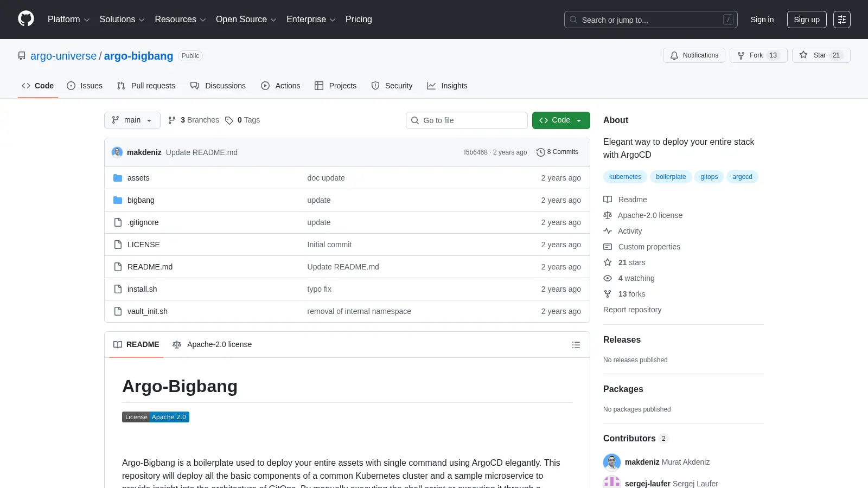Expand the Platform menu in the header
868x488 pixels.
pyautogui.click(x=68, y=20)
